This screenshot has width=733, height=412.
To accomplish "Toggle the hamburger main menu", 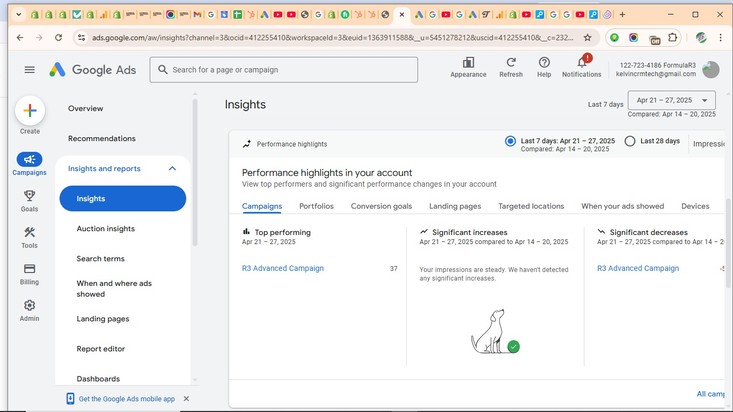I will [x=29, y=69].
